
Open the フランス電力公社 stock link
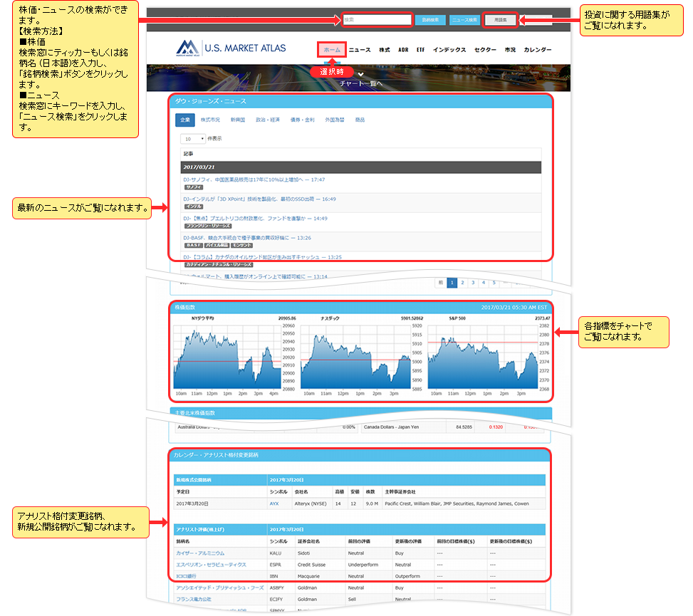[x=194, y=599]
